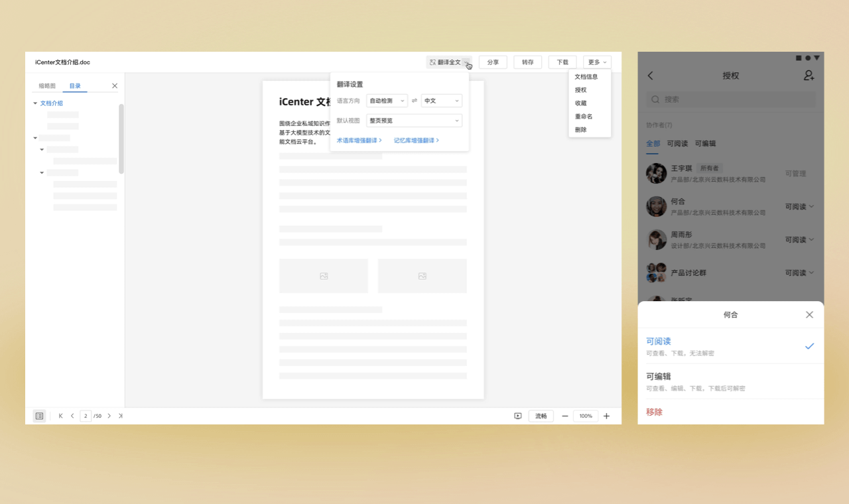Select the 文档介绍 tree entry

coord(52,103)
